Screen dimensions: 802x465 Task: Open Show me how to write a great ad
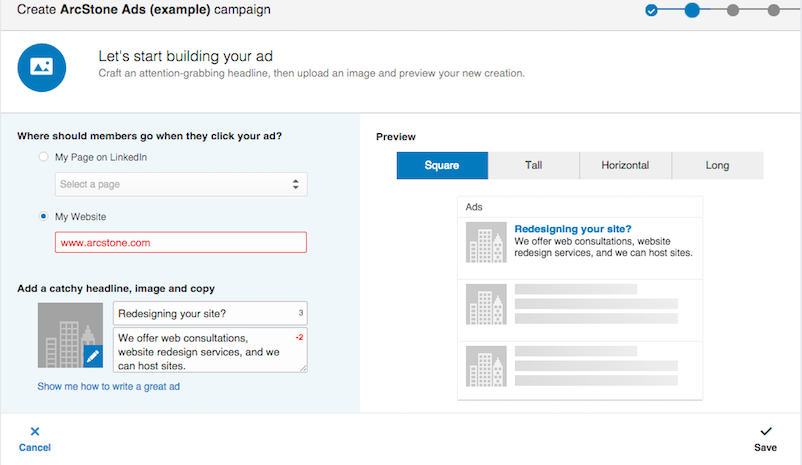(x=108, y=386)
